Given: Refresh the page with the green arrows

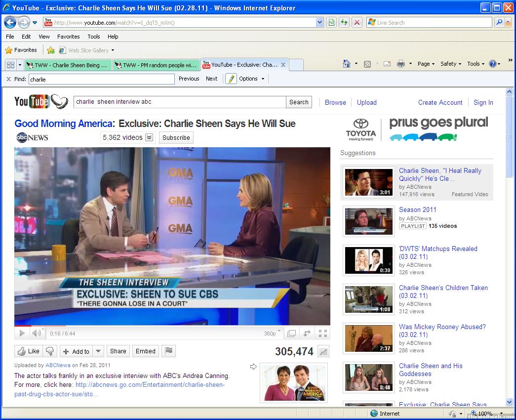Looking at the screenshot, I should 344,22.
